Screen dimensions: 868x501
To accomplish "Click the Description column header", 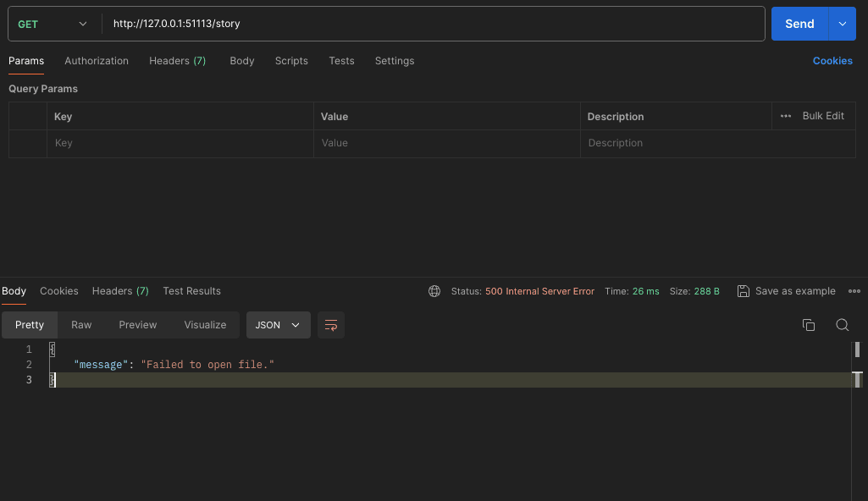I will pyautogui.click(x=616, y=117).
